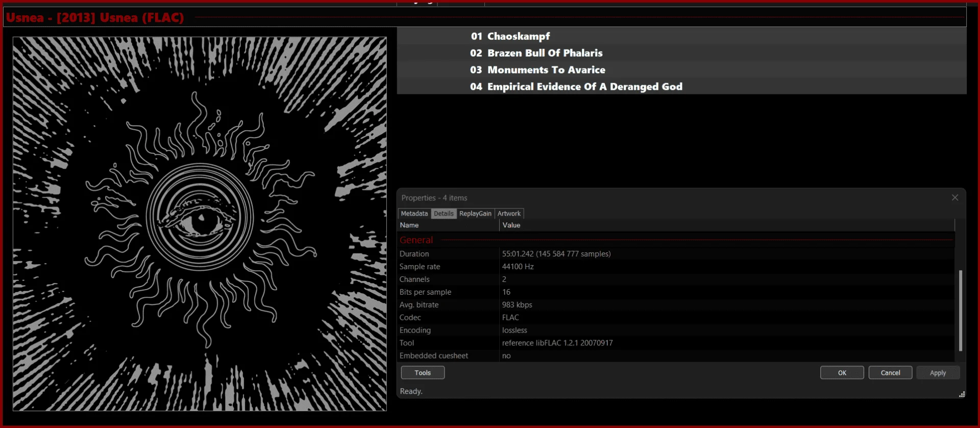Click the Apply button

(x=938, y=373)
